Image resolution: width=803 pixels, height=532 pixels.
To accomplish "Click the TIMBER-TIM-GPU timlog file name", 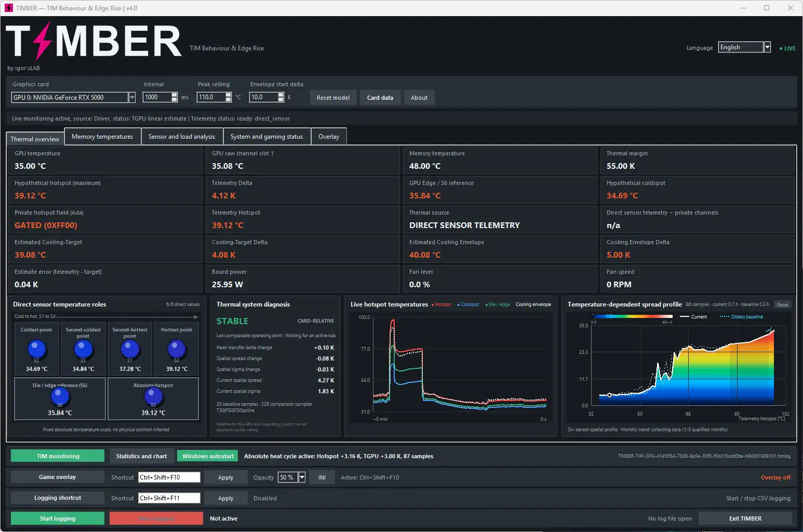I will (x=704, y=456).
